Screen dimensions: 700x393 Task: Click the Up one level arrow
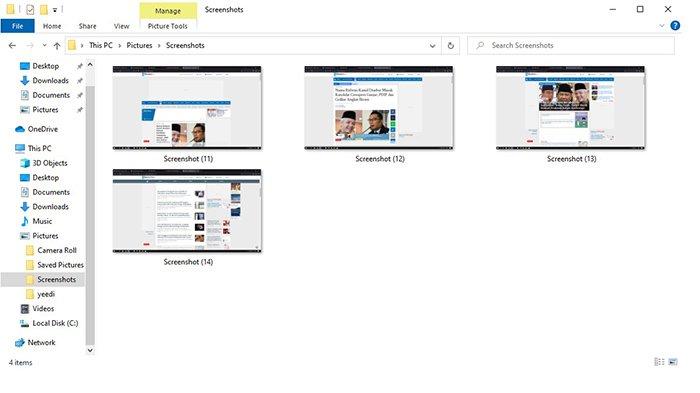[x=57, y=46]
